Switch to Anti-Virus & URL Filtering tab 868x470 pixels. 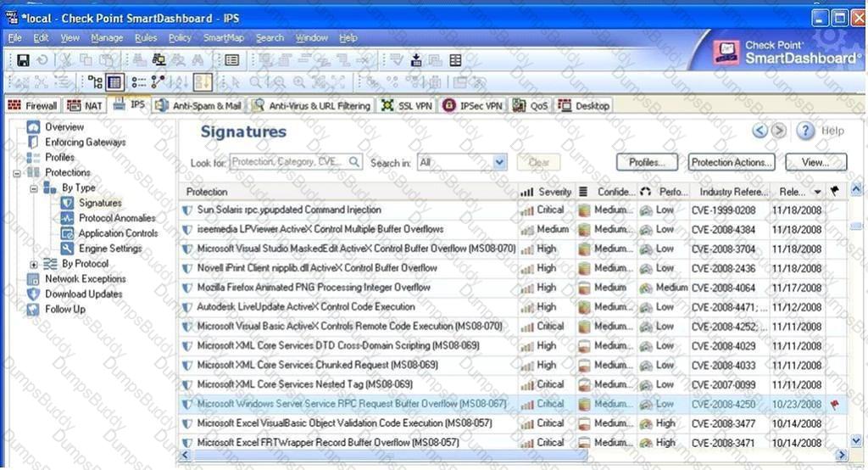click(311, 105)
